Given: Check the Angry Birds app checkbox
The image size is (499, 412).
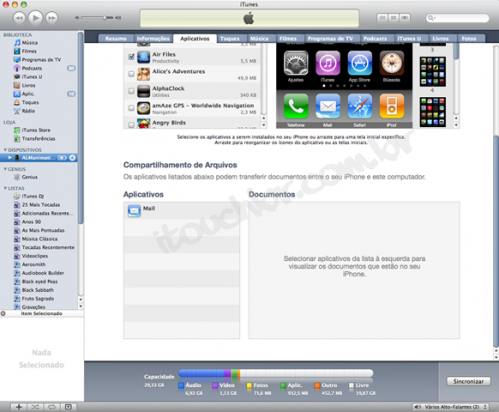Looking at the screenshot, I should (131, 125).
